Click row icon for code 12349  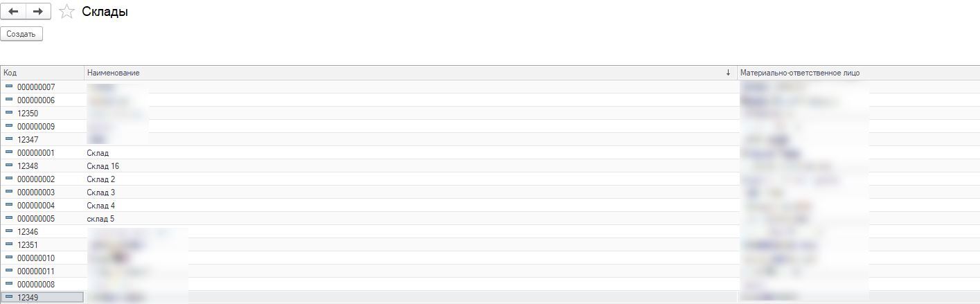(x=9, y=297)
